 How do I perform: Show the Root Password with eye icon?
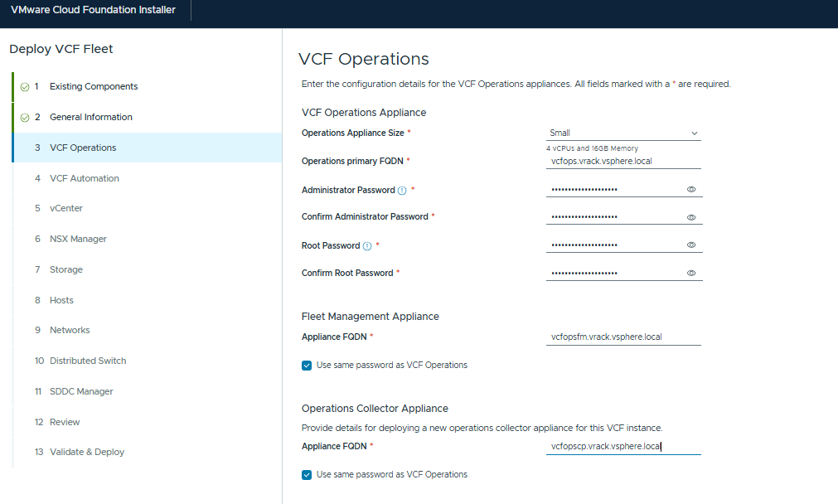[691, 245]
